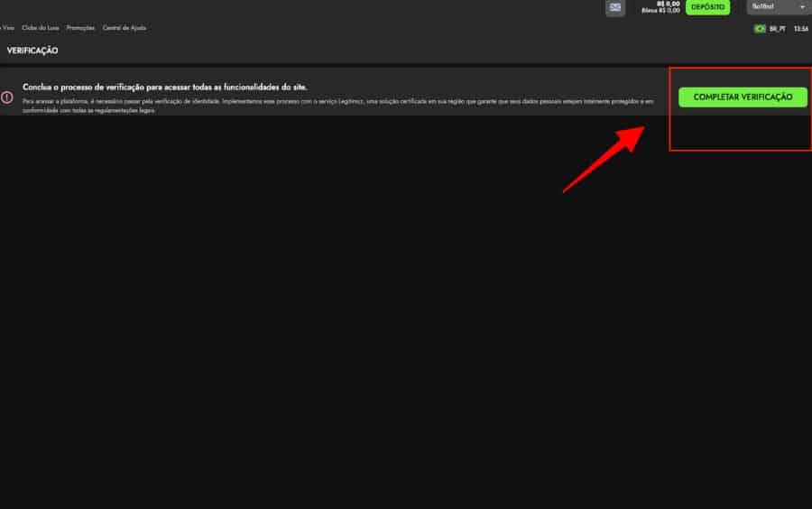Click the 13:56 clock display

(800, 29)
